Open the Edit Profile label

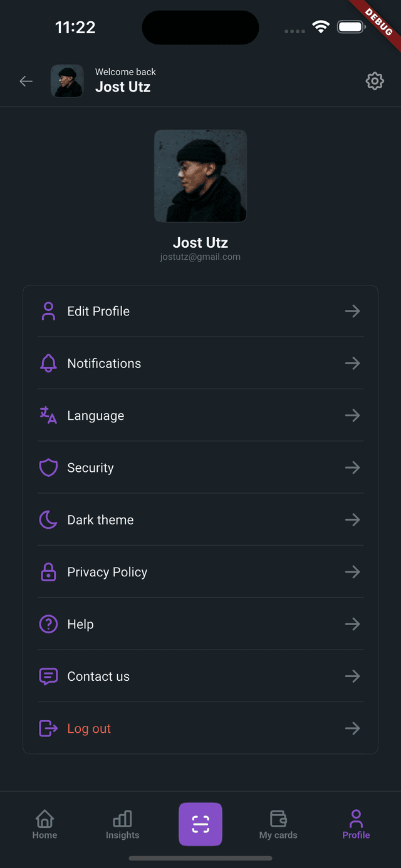(98, 311)
